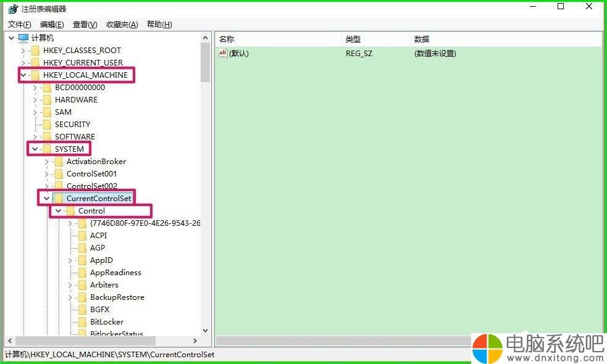Collapse the HKEY_LOCAL_MACHINE key
The height and width of the screenshot is (364, 607).
(x=23, y=75)
